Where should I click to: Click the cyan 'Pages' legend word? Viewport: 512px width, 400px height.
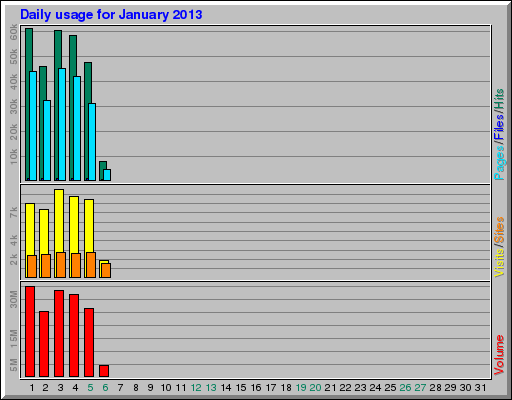(499, 163)
